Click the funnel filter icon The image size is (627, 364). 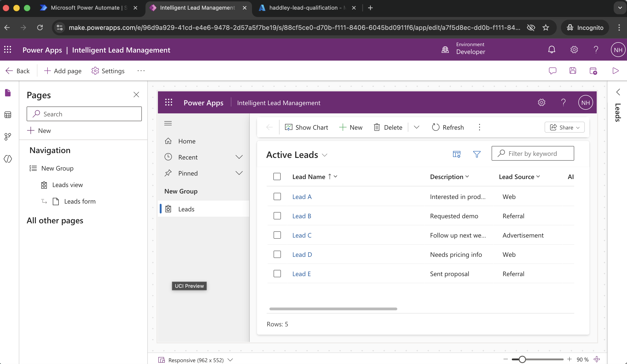click(476, 154)
